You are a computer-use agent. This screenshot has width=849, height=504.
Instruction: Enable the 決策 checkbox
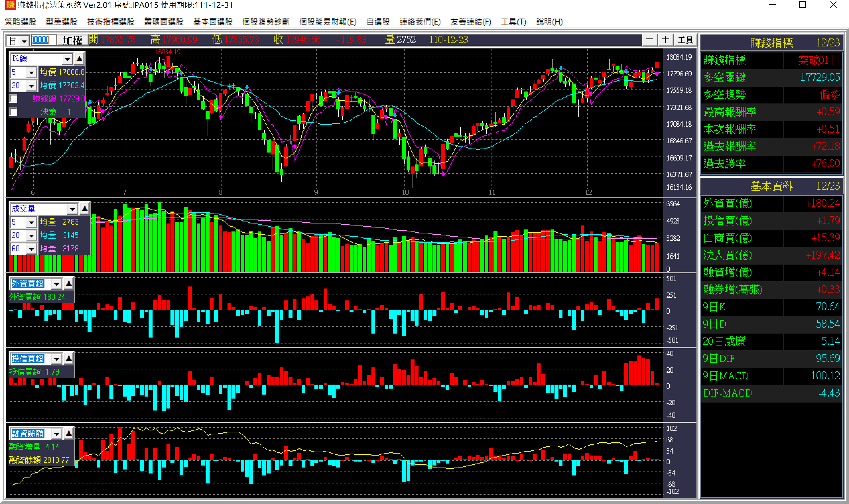point(14,112)
